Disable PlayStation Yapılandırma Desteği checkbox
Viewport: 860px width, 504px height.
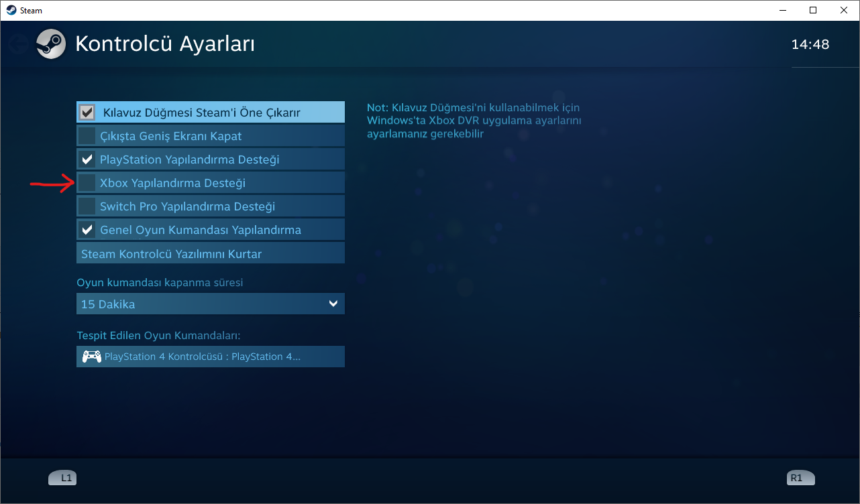[x=87, y=160]
